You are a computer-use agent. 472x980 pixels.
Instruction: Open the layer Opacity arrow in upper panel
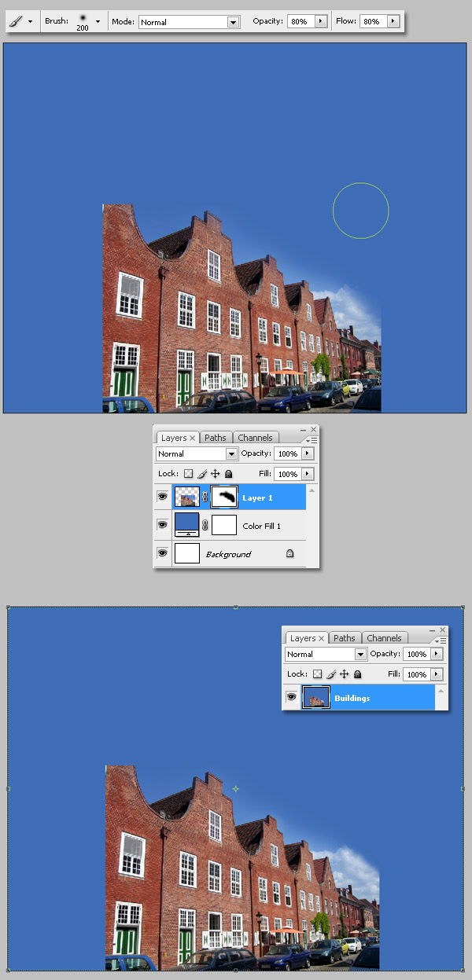(308, 453)
